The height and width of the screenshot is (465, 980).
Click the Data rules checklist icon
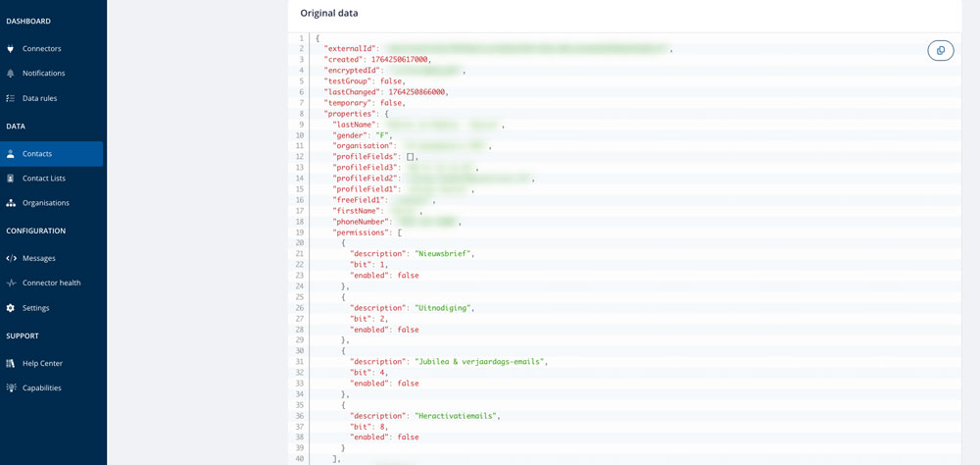point(10,98)
